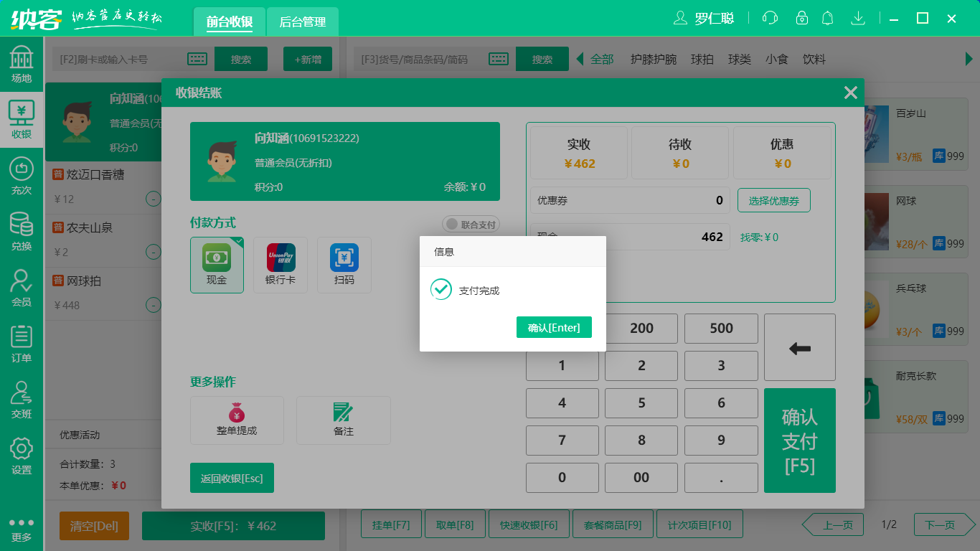Open the 会员 member panel
Image resolution: width=980 pixels, height=551 pixels.
(22, 288)
